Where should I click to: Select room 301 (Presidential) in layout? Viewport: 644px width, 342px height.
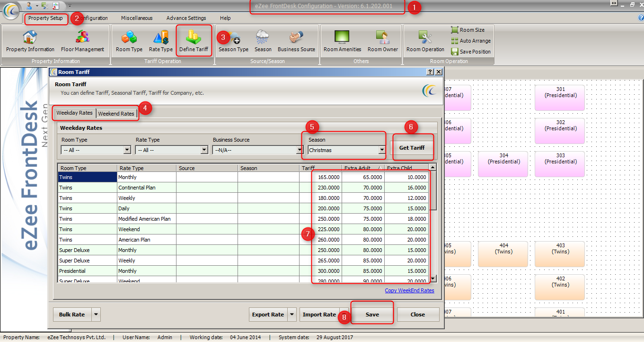pos(560,98)
